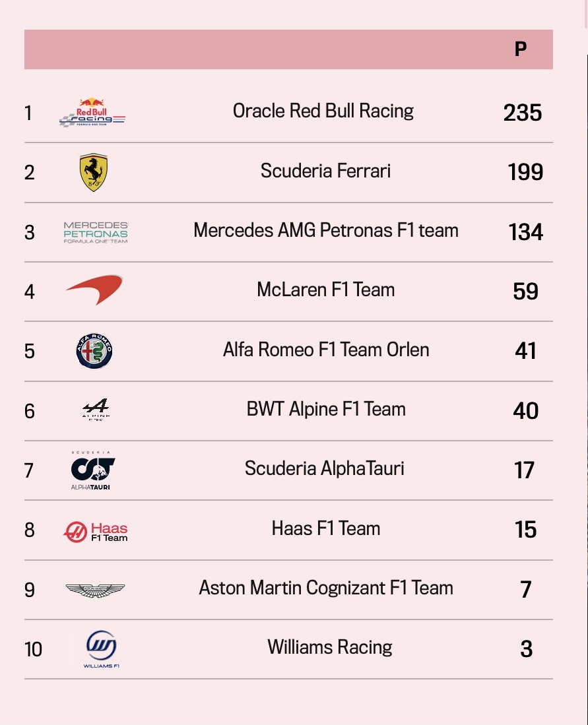This screenshot has height=725, width=588.
Task: Click the Red Bull Racing logo
Action: [92, 112]
